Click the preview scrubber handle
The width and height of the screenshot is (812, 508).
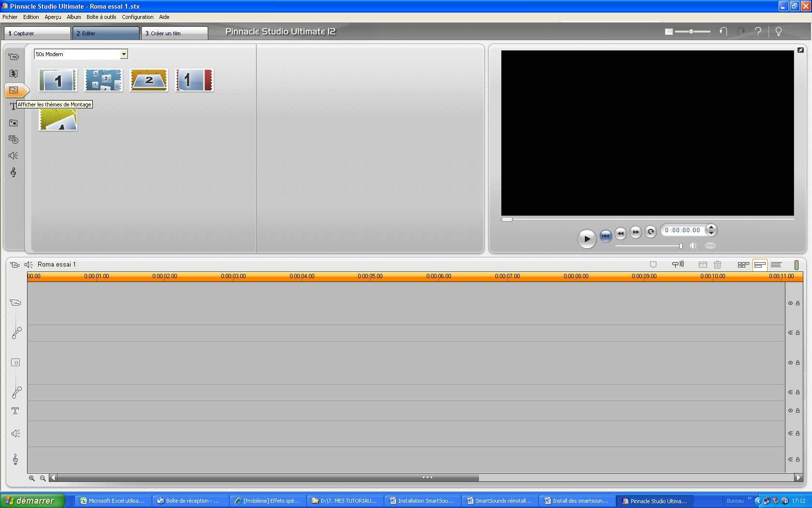click(507, 219)
